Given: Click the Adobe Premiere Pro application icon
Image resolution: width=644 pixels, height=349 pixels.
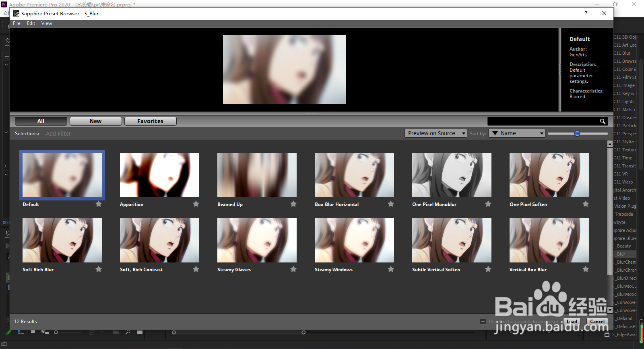Looking at the screenshot, I should coord(4,4).
